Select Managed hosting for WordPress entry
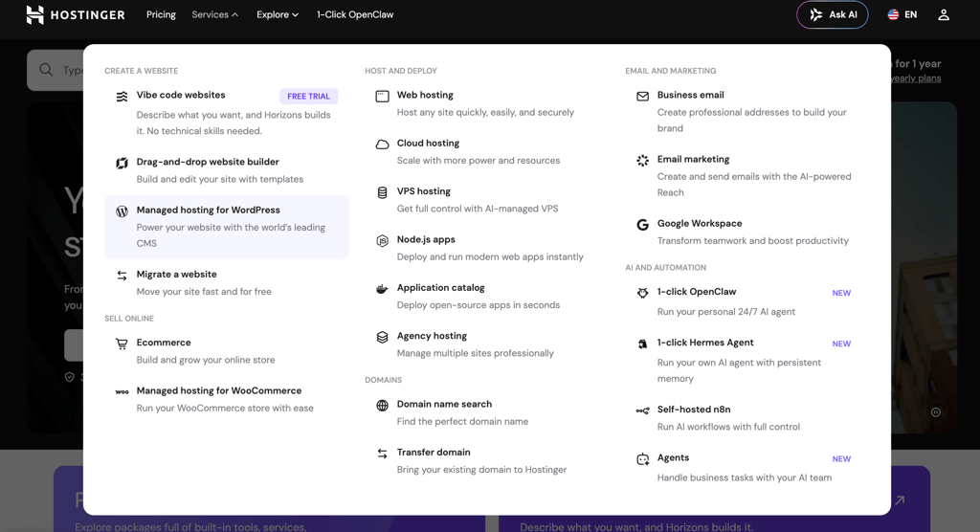This screenshot has height=532, width=980. (x=227, y=227)
